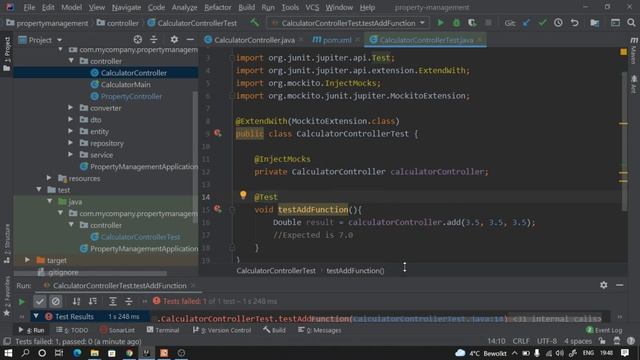Expand the target folder
The width and height of the screenshot is (640, 360).
click(x=27, y=260)
